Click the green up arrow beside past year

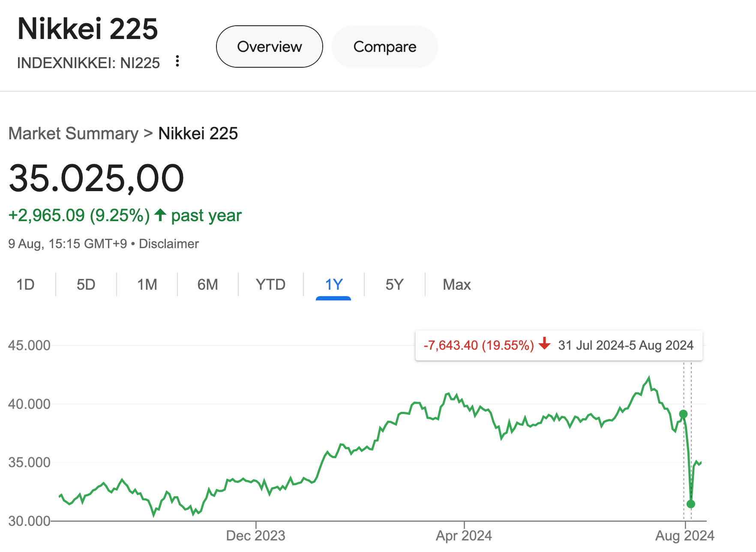click(x=160, y=215)
